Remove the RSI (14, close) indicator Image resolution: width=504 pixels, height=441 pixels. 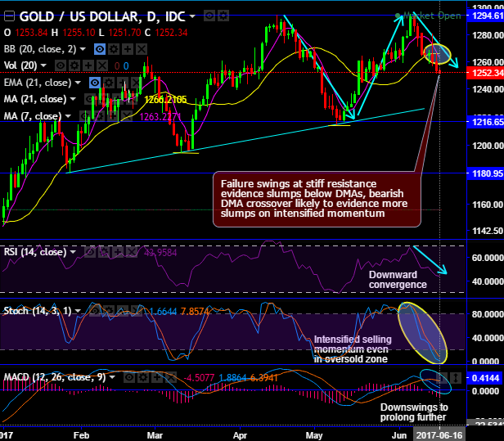point(132,252)
